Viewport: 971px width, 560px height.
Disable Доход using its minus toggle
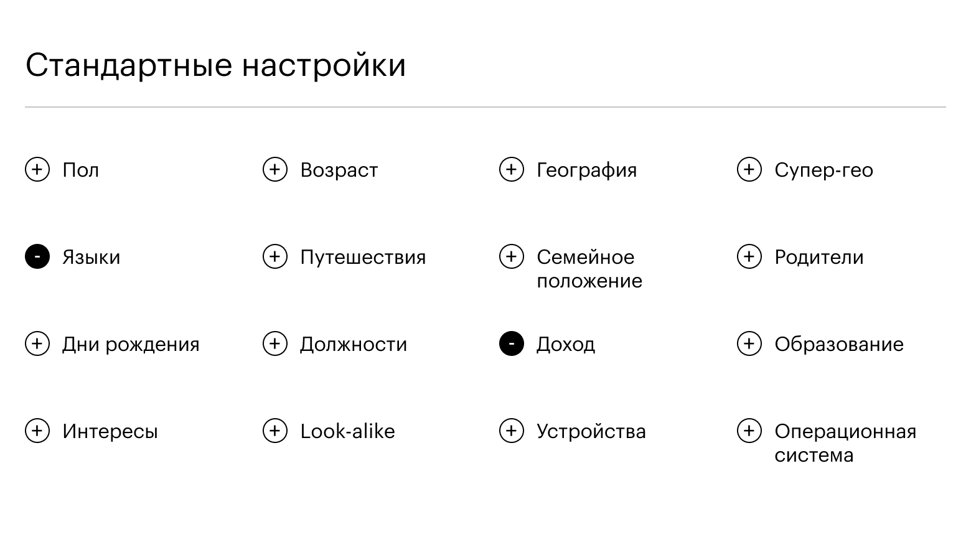pos(512,343)
